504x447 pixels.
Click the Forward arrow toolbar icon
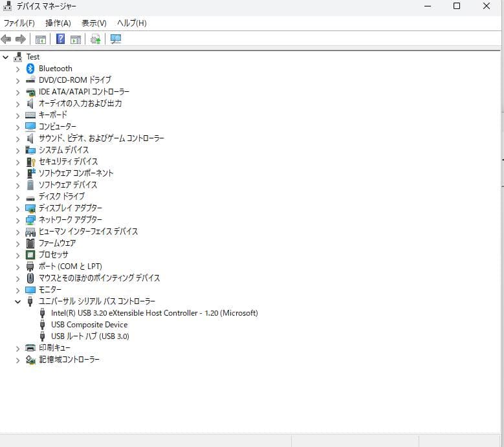pos(21,39)
